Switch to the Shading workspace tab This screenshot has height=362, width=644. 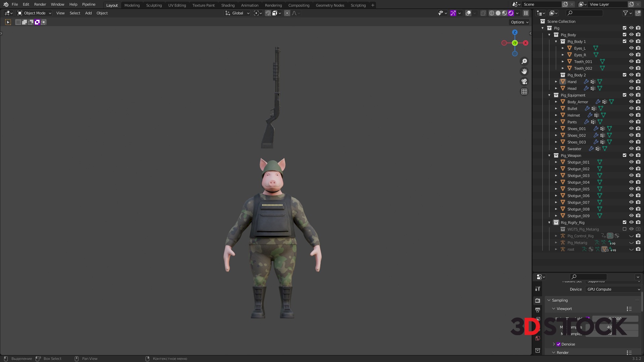tap(228, 5)
